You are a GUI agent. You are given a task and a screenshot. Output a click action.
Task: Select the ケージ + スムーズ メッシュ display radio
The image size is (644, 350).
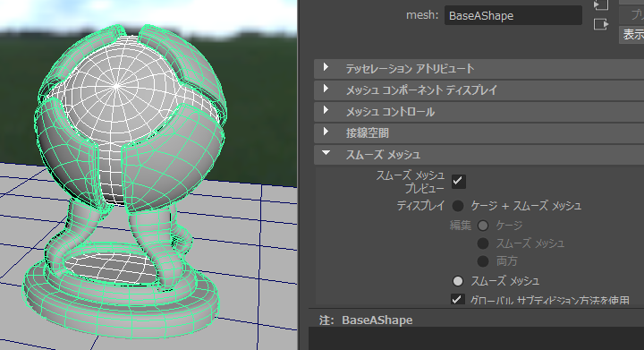[x=458, y=205]
